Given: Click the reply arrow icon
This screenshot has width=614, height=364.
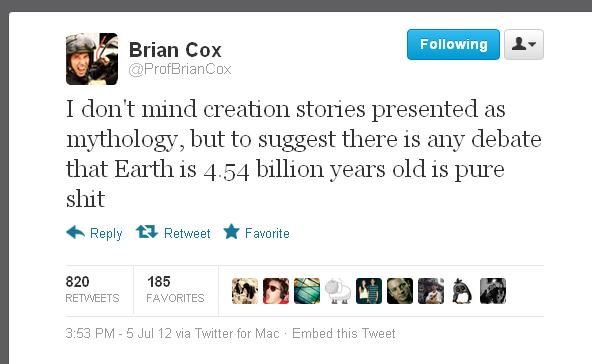Looking at the screenshot, I should (x=76, y=232).
